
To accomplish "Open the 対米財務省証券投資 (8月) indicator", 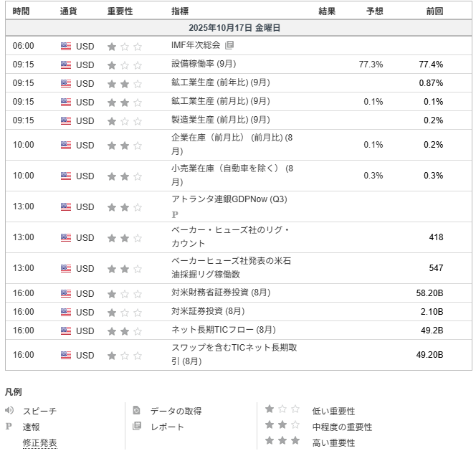I will [221, 293].
